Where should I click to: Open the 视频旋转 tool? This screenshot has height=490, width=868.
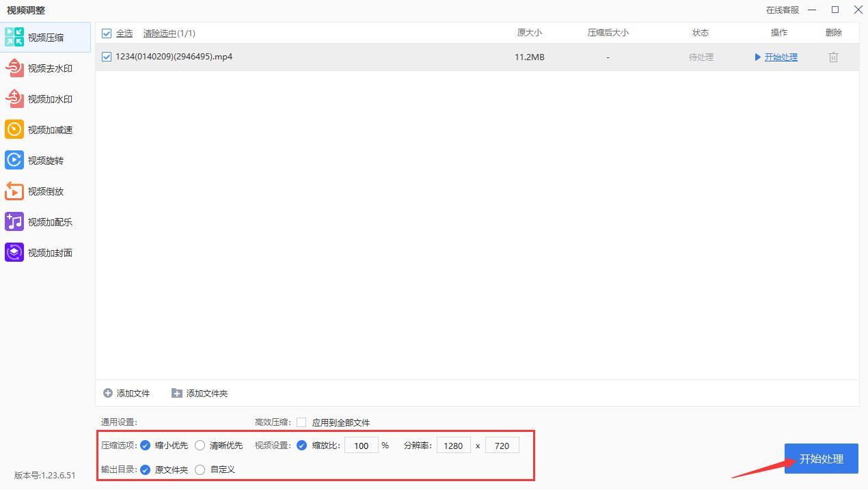(46, 160)
